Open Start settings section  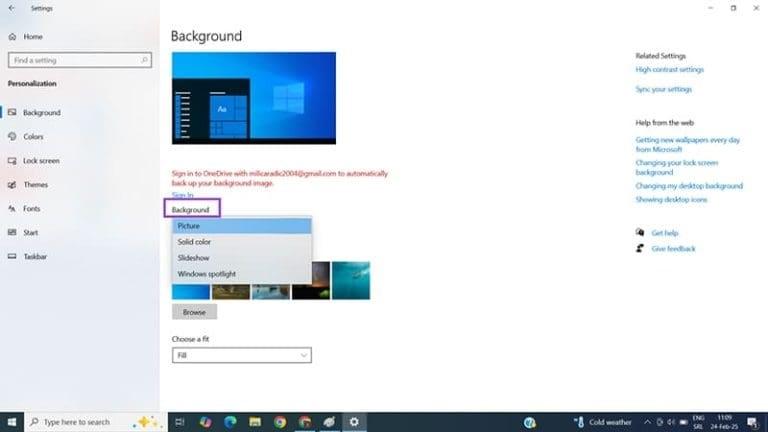coord(30,233)
